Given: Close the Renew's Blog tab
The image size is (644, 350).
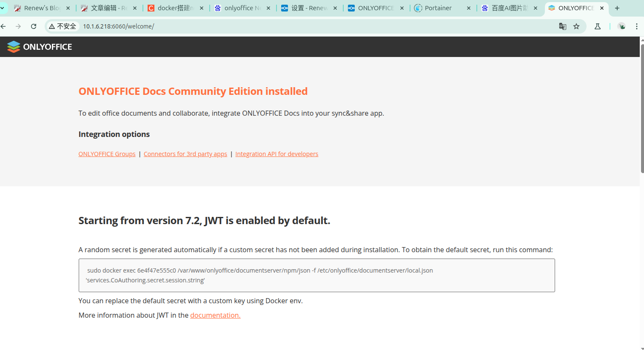Looking at the screenshot, I should click(x=68, y=8).
